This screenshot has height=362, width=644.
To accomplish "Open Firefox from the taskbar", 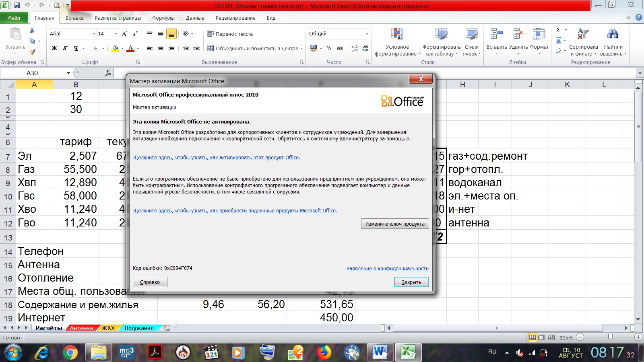I will [324, 353].
